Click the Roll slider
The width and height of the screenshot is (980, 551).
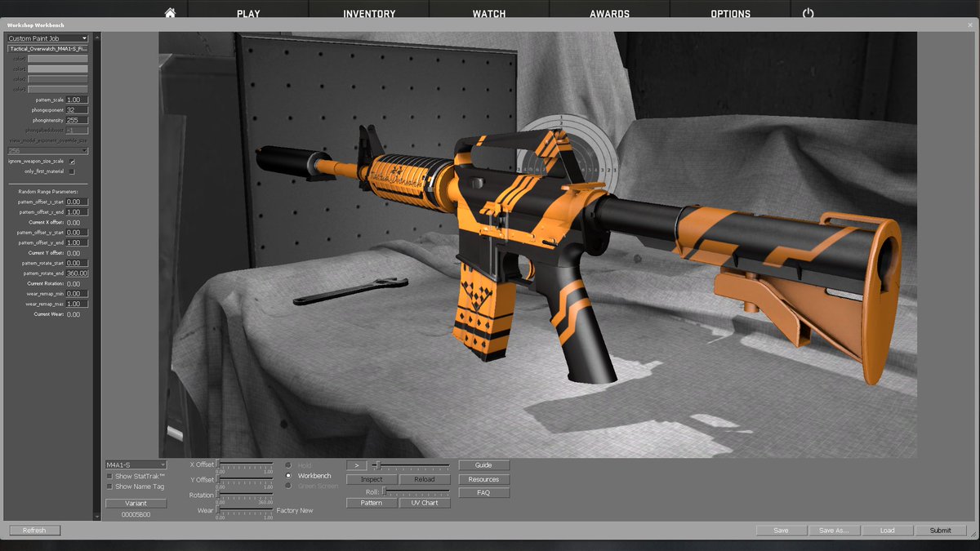pyautogui.click(x=416, y=491)
